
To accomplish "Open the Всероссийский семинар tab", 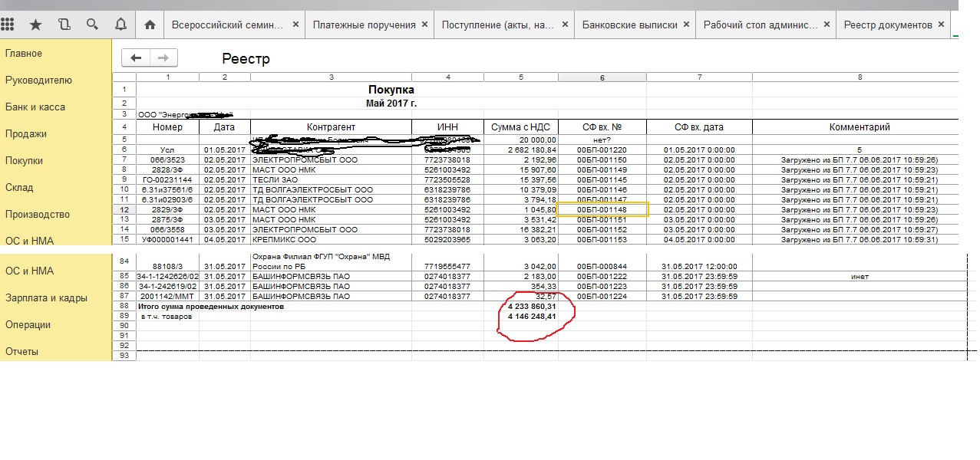I will (226, 25).
